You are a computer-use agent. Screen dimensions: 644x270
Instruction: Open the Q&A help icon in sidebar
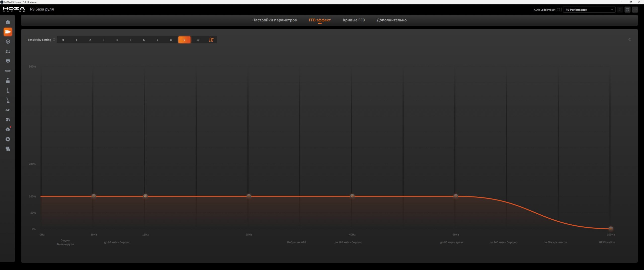point(8,149)
